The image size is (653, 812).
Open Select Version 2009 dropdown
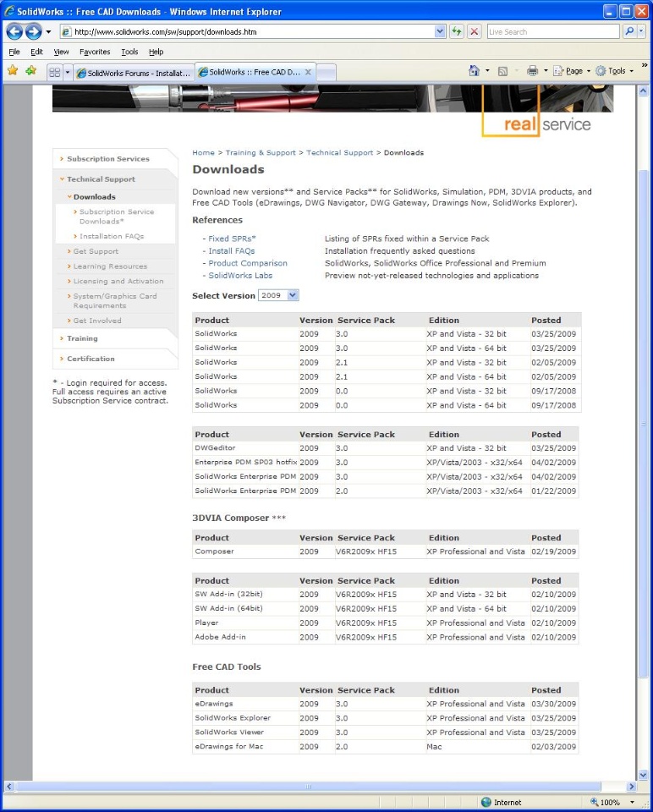278,295
